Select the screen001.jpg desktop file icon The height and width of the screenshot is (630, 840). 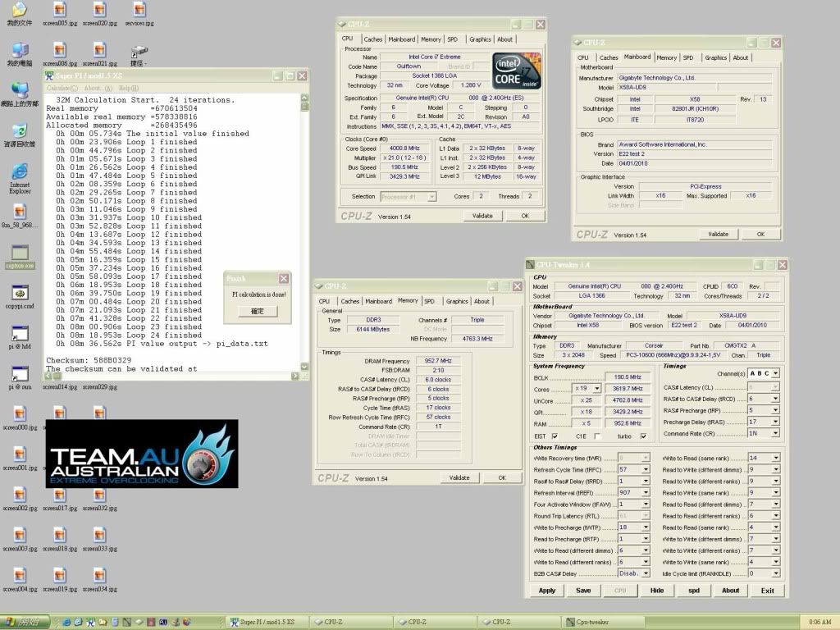(x=20, y=459)
